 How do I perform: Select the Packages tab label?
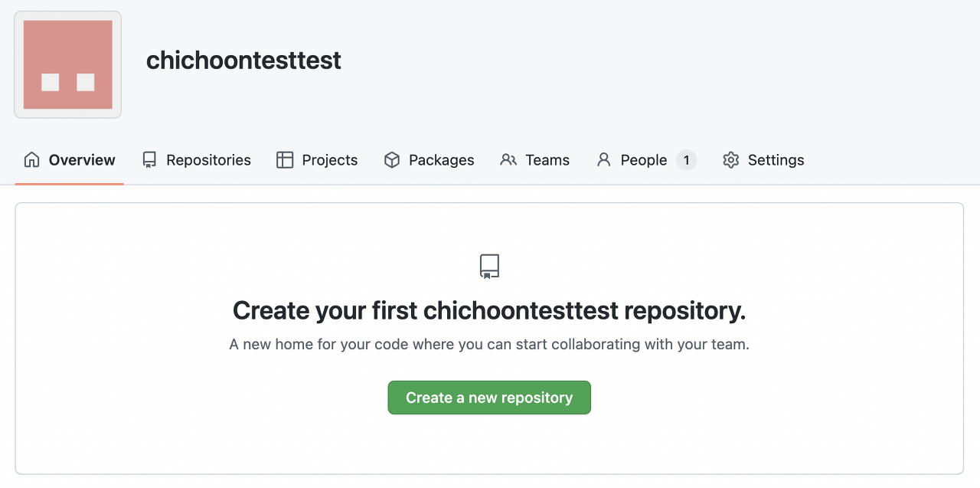pos(441,160)
